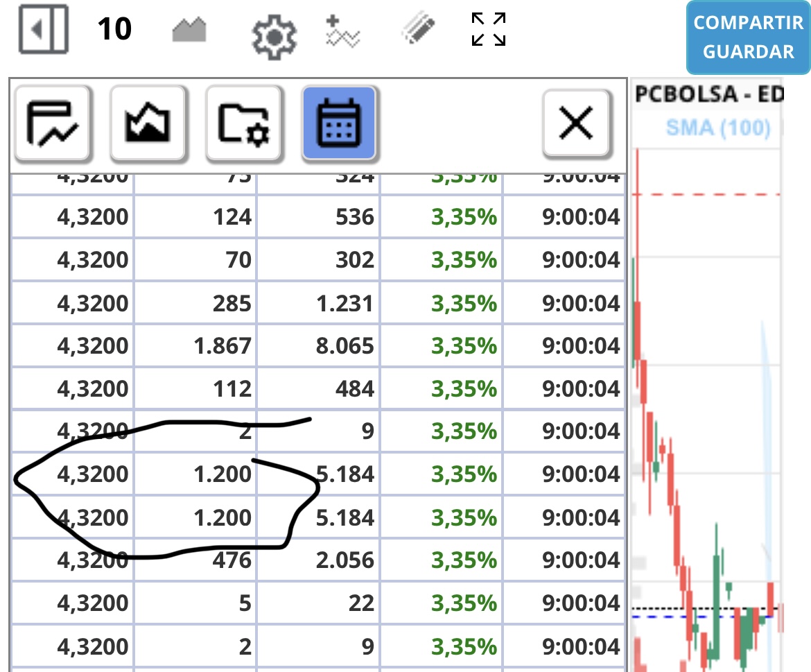Open the area chart type icon
The image size is (811, 672).
pyautogui.click(x=189, y=30)
